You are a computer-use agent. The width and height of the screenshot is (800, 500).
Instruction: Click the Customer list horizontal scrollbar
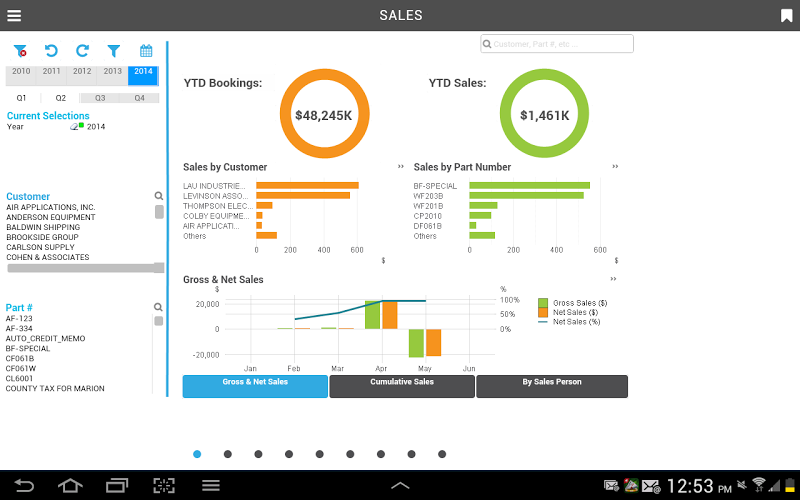85,268
